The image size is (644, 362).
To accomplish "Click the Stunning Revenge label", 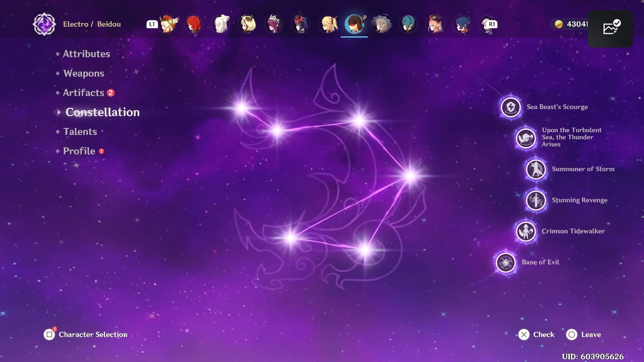I will pos(580,200).
